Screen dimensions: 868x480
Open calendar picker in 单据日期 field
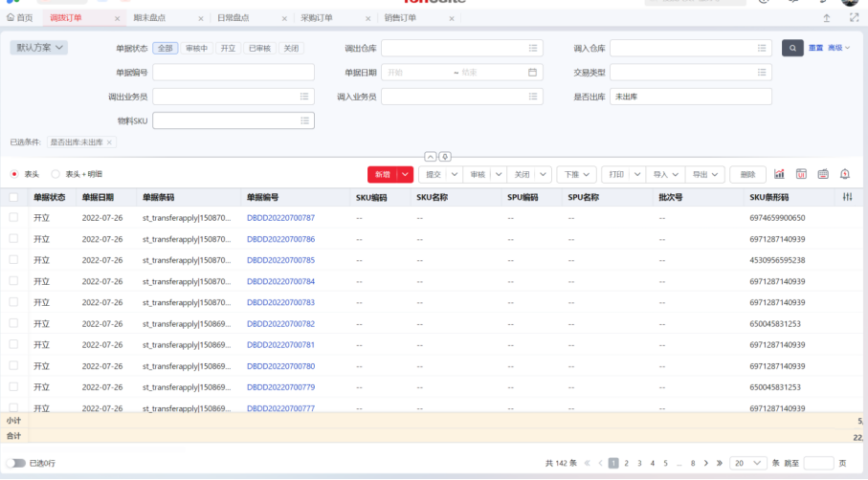(x=532, y=73)
